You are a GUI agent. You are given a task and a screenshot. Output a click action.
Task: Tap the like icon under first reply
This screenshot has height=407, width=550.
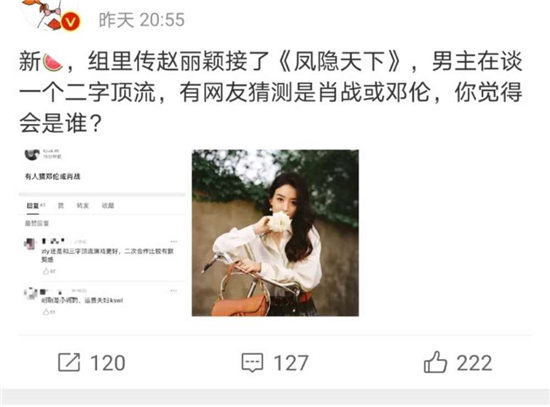click(46, 271)
